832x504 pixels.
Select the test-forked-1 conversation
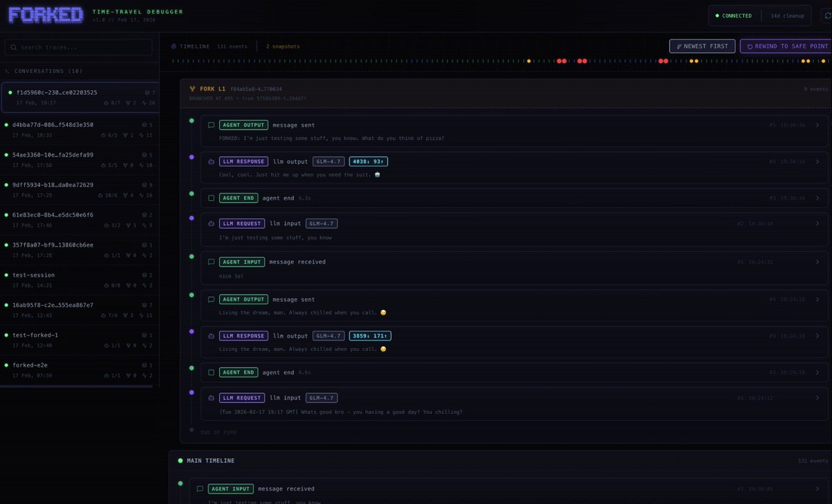[x=80, y=340]
